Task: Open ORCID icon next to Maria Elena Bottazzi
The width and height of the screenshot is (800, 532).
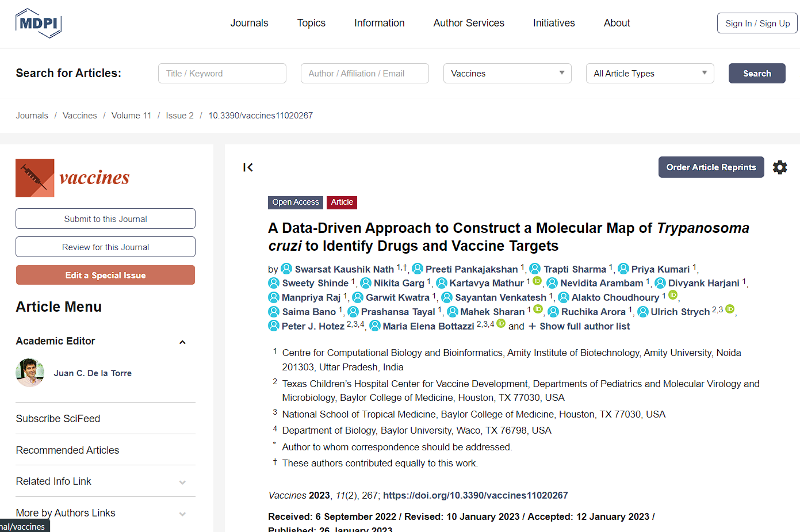Action: pyautogui.click(x=501, y=324)
